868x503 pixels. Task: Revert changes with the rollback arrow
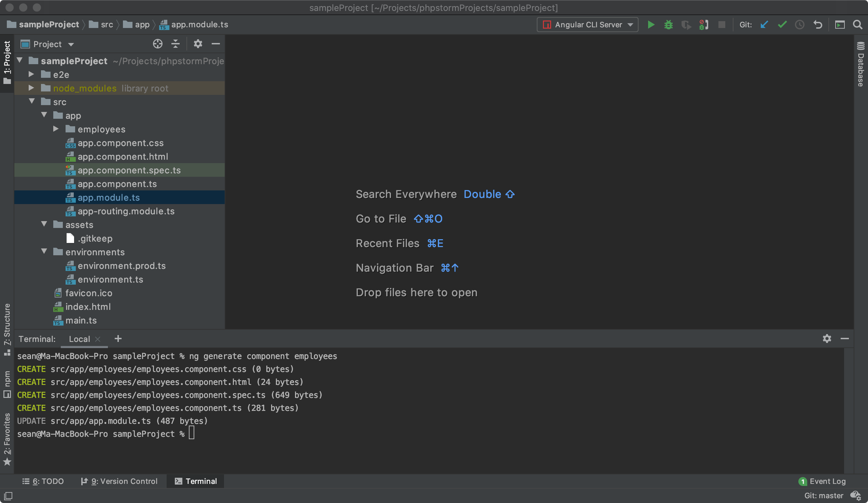818,25
